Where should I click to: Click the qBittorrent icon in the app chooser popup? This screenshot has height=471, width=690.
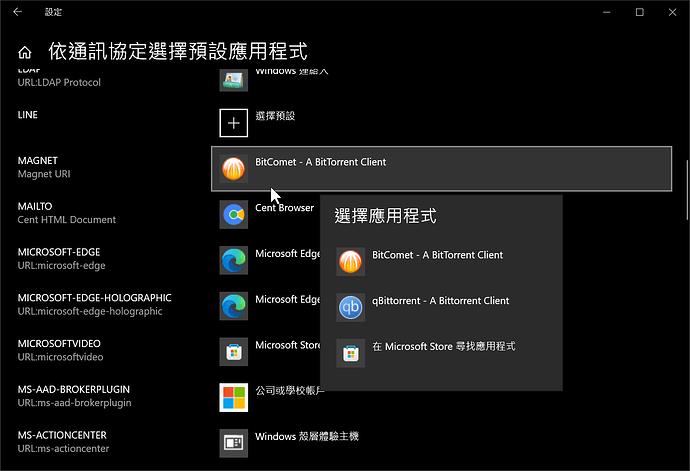351,307
